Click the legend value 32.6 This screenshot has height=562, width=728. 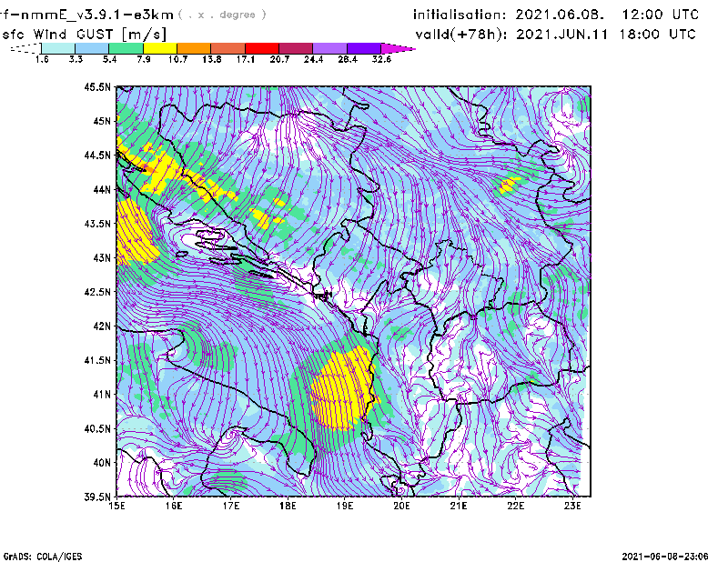(x=381, y=59)
